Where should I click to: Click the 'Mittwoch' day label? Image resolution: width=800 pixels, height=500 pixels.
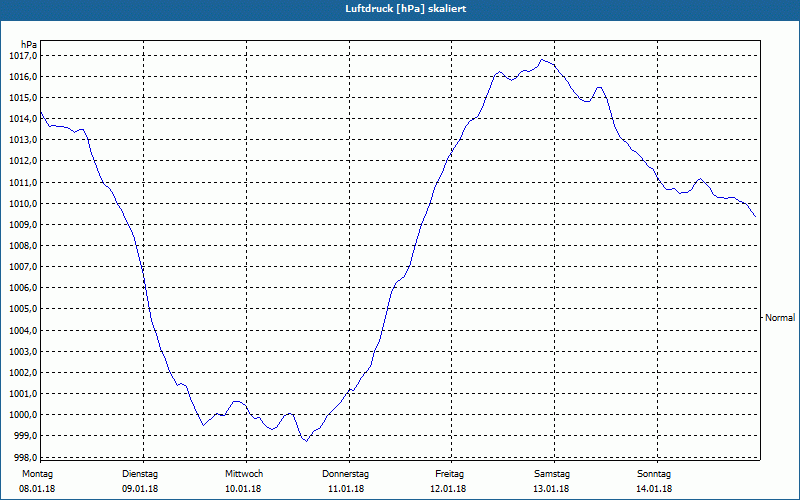(x=244, y=474)
